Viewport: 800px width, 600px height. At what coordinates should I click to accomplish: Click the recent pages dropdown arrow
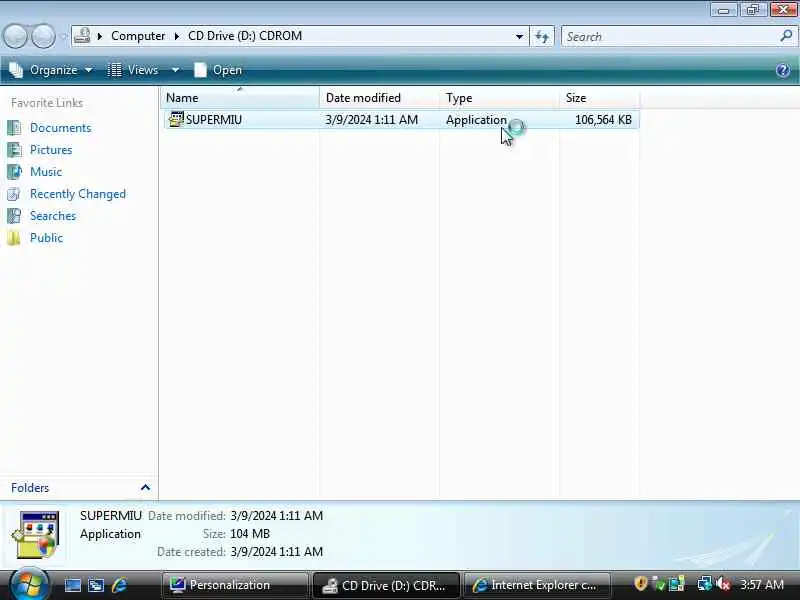click(x=64, y=37)
